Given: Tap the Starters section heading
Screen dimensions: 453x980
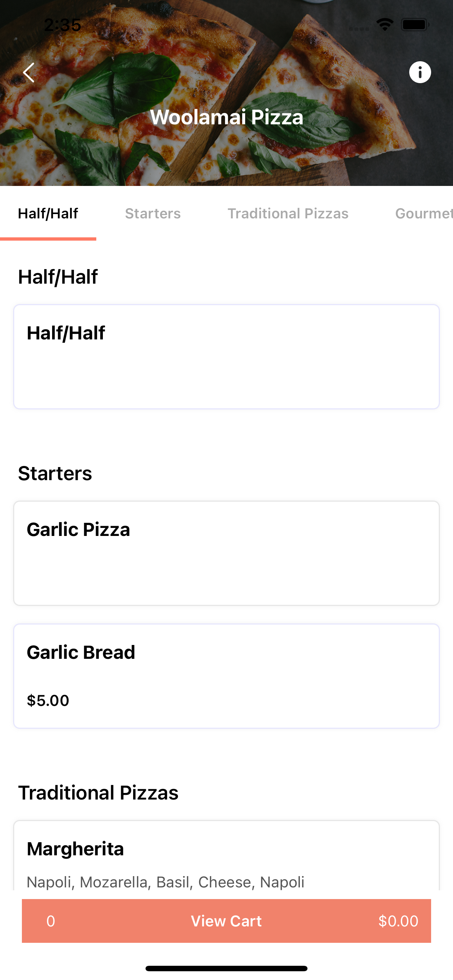Looking at the screenshot, I should [55, 473].
